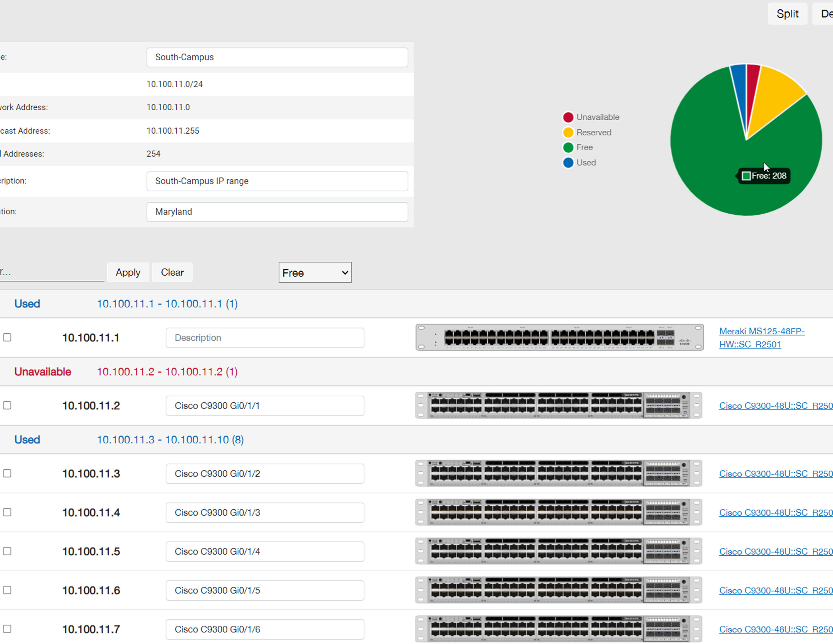
Task: Click Clear to reset the filter
Action: (172, 272)
